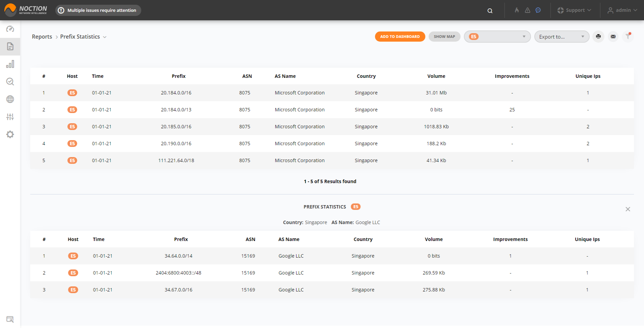Image resolution: width=644 pixels, height=328 pixels.
Task: Select prefix 34.67.0.0/16
Action: pos(178,290)
